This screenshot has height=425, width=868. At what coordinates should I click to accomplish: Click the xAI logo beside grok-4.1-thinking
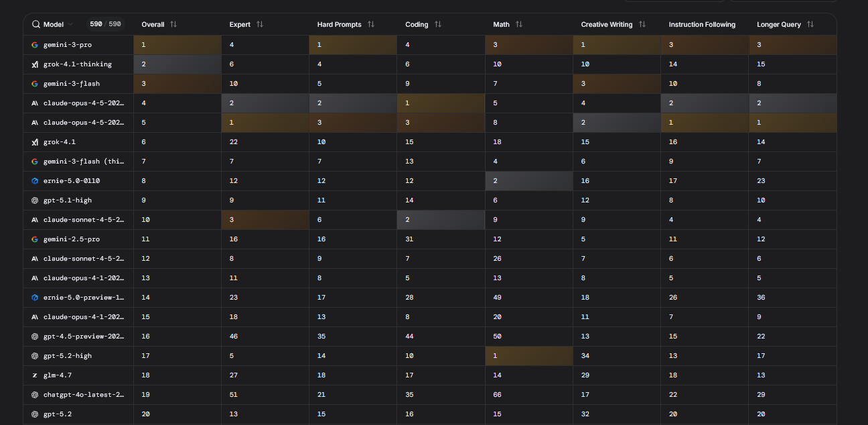click(35, 64)
